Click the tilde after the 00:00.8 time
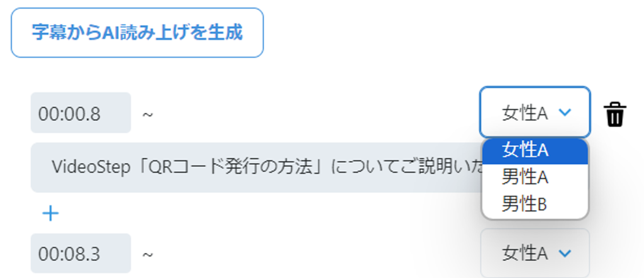Viewport: 644px width, 278px height. pos(148,114)
